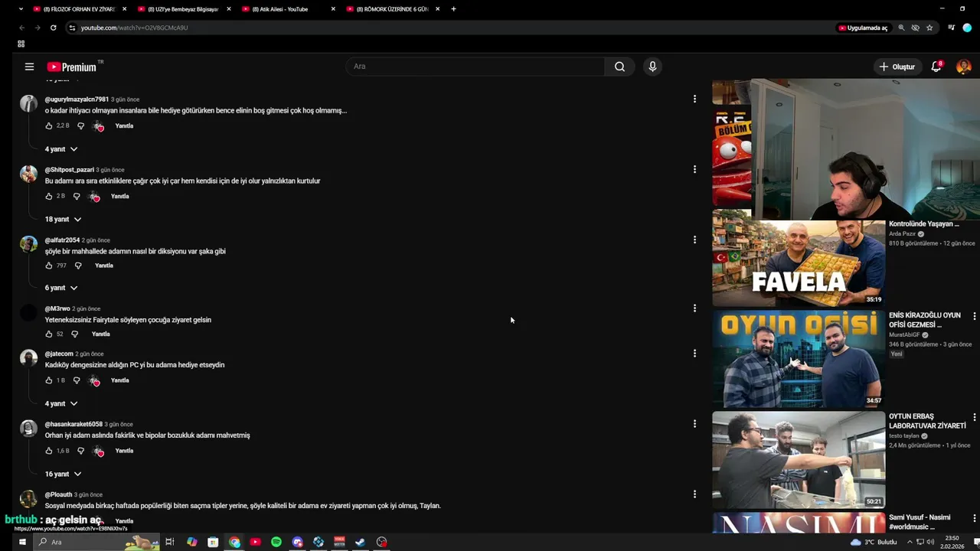Reply to @alfatr2054 with Yanıtla
Viewport: 980px width, 551px height.
coord(104,266)
